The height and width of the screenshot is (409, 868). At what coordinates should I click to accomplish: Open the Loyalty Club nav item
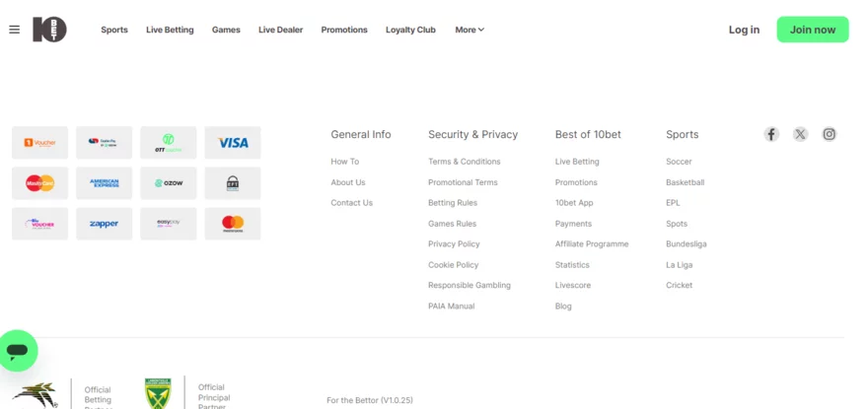pos(410,30)
